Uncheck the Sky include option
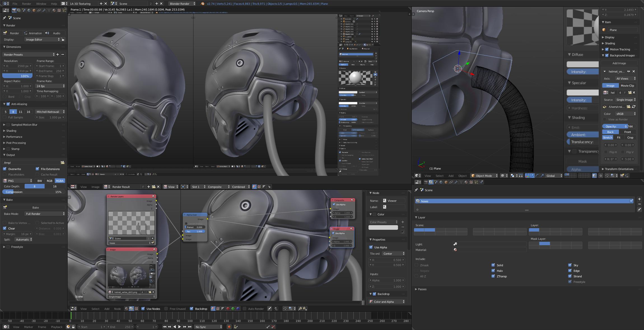The height and width of the screenshot is (330, 644). pos(570,265)
